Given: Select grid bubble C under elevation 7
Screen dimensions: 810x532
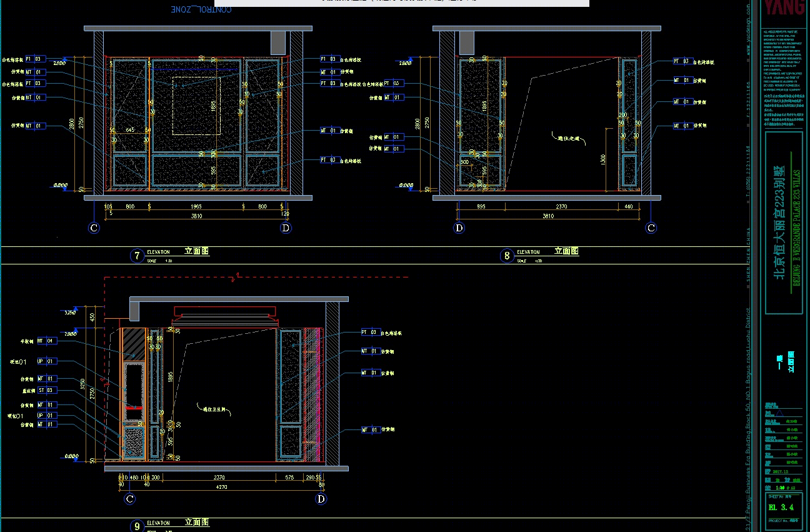Looking at the screenshot, I should (94, 228).
